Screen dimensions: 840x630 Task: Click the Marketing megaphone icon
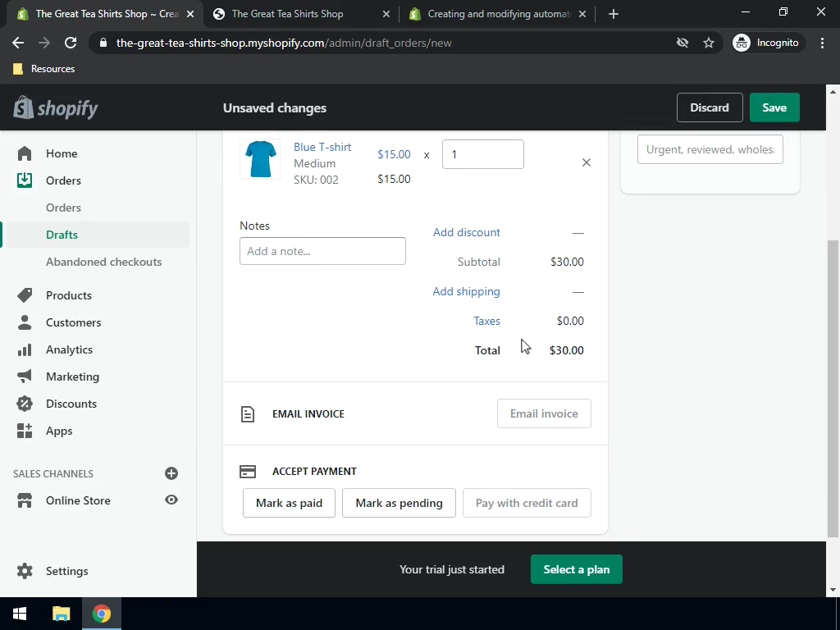(x=25, y=376)
